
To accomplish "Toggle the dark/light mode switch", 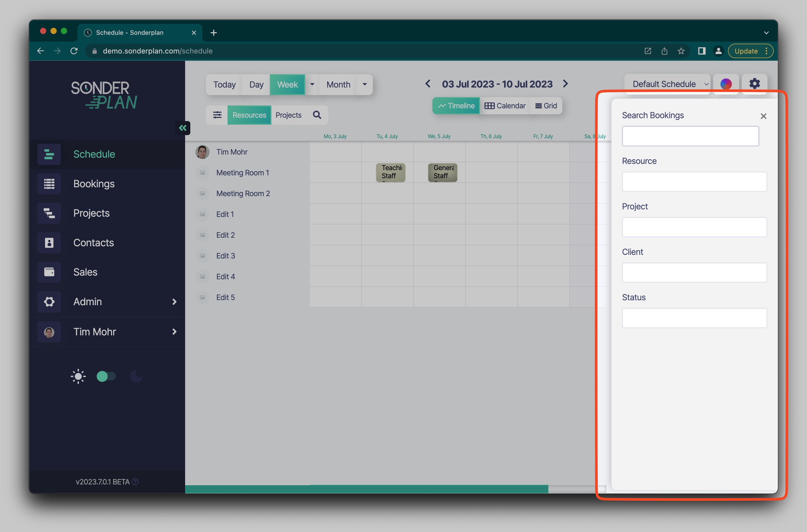I will pyautogui.click(x=106, y=376).
